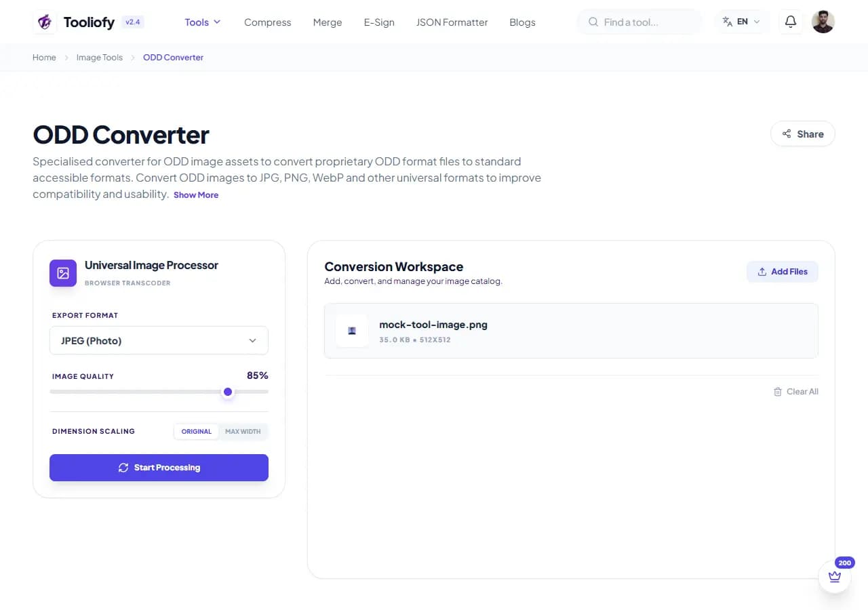Viewport: 868px width, 610px height.
Task: Go to JSON Formatter in navigation
Action: 452,22
